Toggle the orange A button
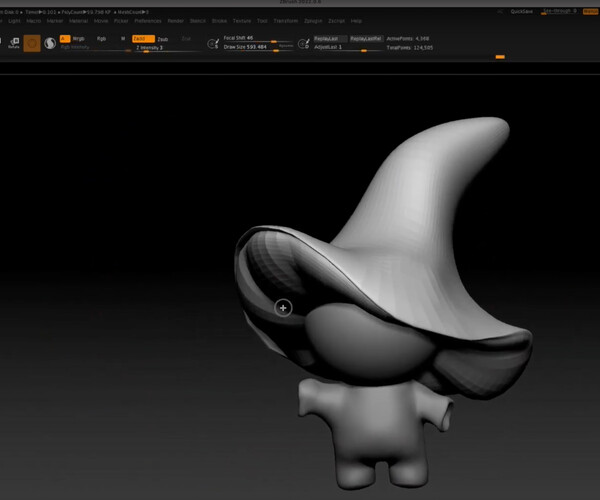This screenshot has width=600, height=500. [65, 39]
